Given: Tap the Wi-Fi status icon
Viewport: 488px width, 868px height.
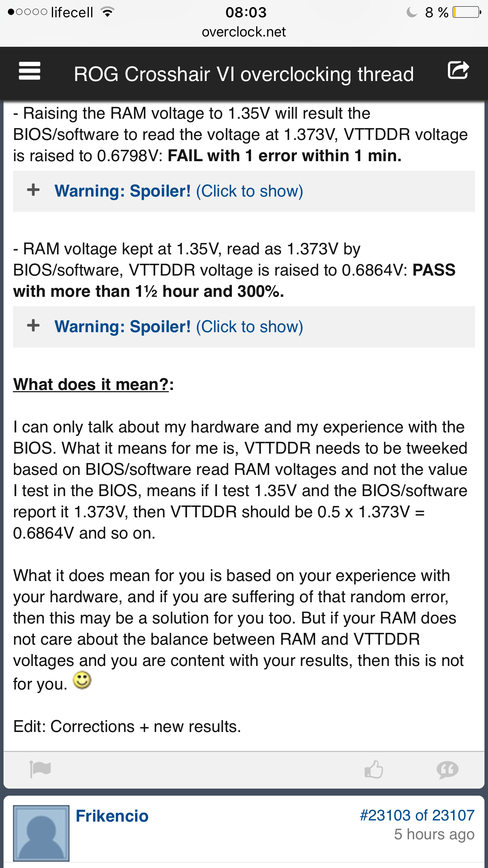Looking at the screenshot, I should [107, 12].
